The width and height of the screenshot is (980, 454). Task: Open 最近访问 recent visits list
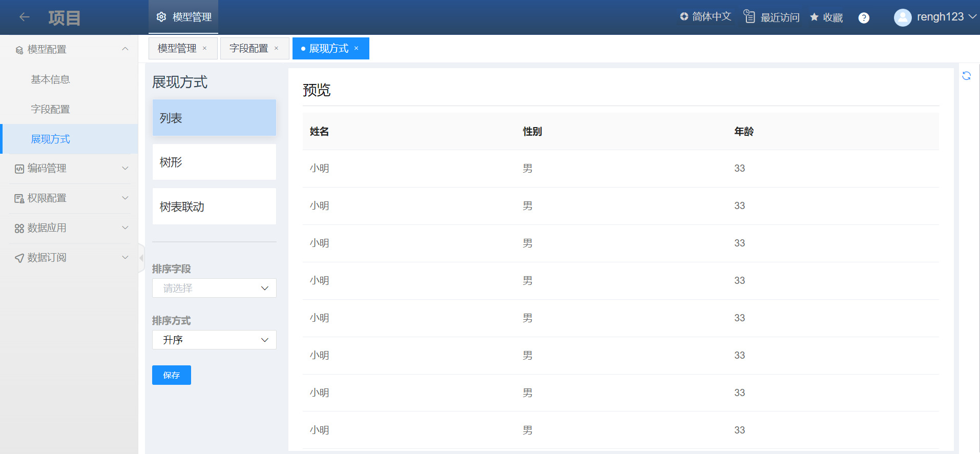[x=772, y=17]
